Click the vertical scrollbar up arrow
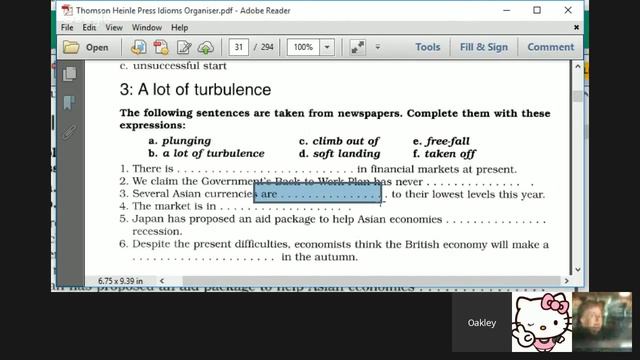The image size is (640, 360). click(578, 66)
